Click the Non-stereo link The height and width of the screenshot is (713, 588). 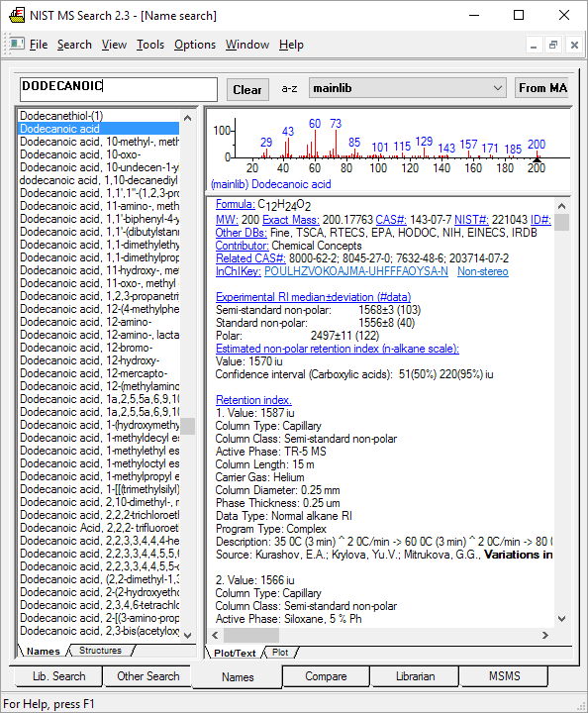pyautogui.click(x=483, y=271)
